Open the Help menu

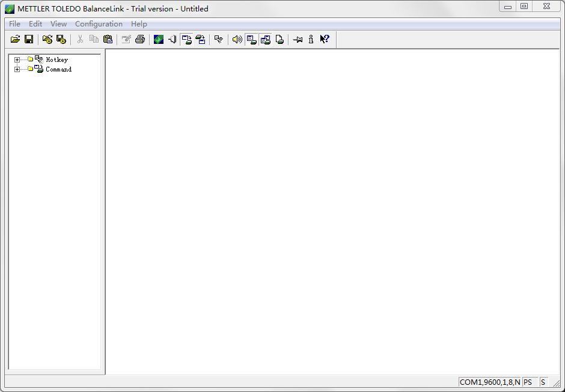point(139,24)
